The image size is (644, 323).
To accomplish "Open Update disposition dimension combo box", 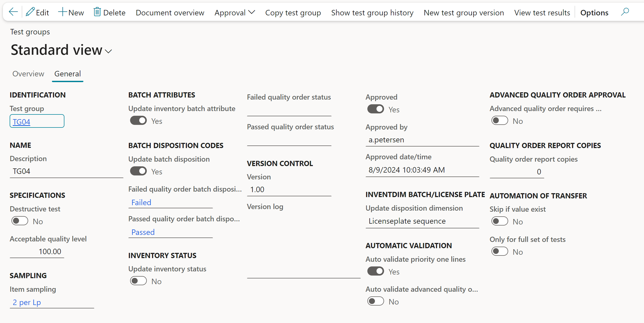I will coord(422,221).
